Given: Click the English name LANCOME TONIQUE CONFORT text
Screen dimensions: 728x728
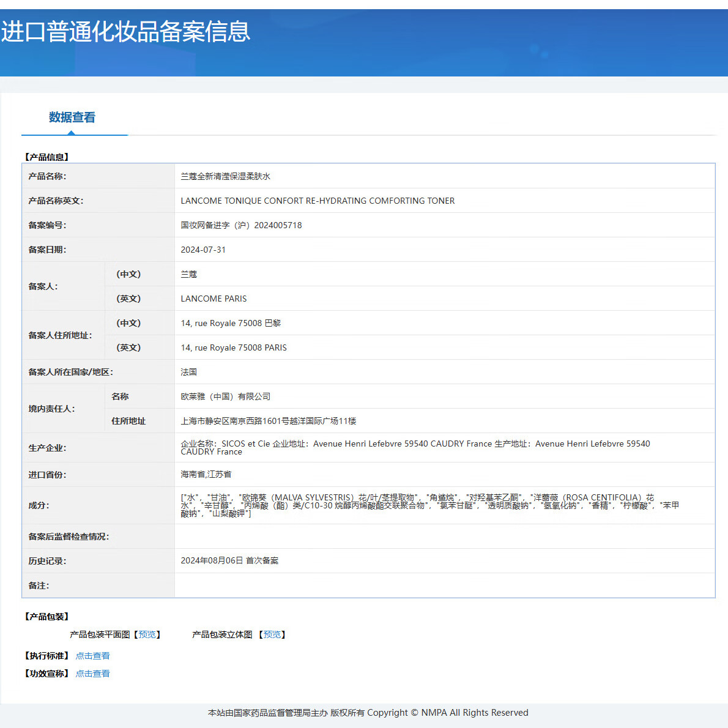Looking at the screenshot, I should click(318, 201).
